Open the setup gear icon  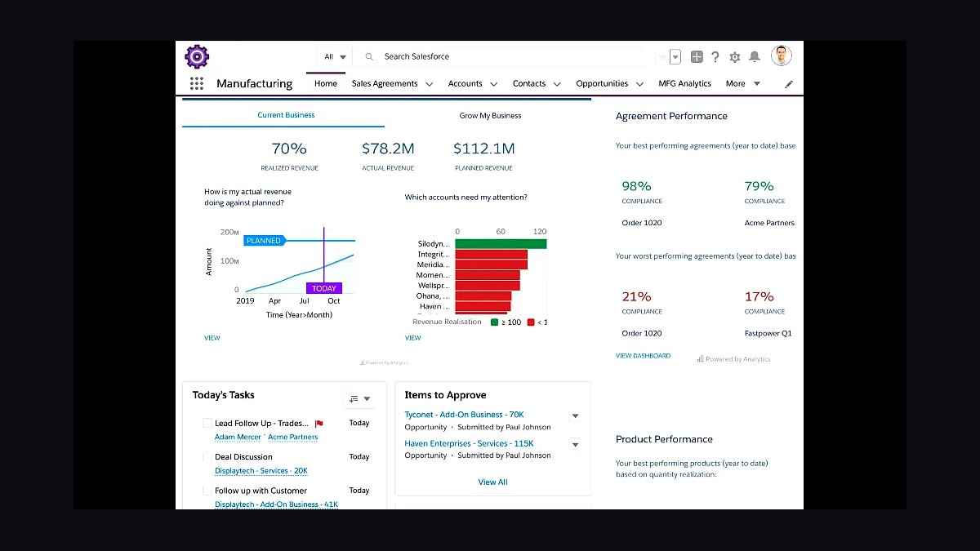point(735,56)
